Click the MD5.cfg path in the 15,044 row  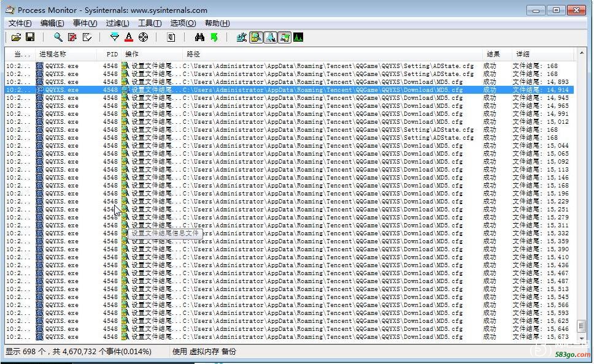(323, 146)
